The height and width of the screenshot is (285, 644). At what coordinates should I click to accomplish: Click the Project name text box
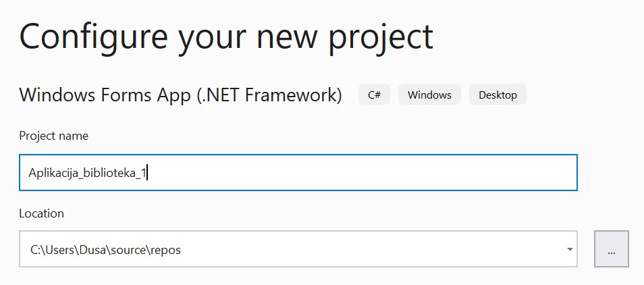298,173
